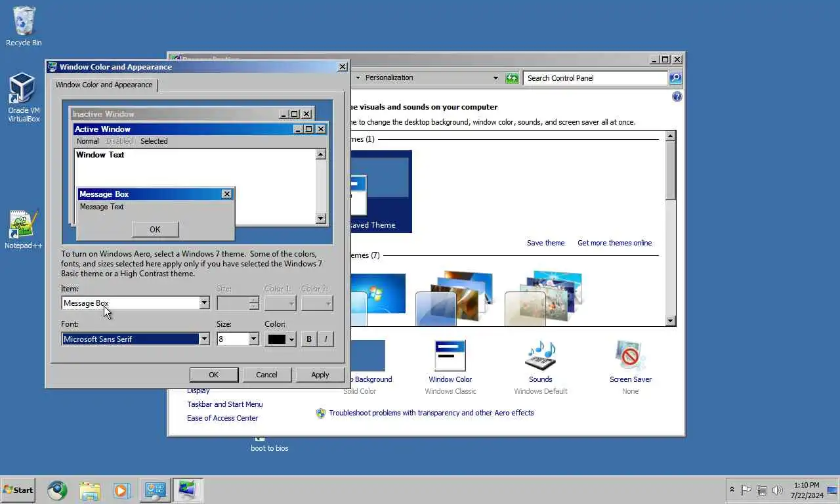Click the refresh button in address bar
Screen dimensions: 840x504
(512, 78)
